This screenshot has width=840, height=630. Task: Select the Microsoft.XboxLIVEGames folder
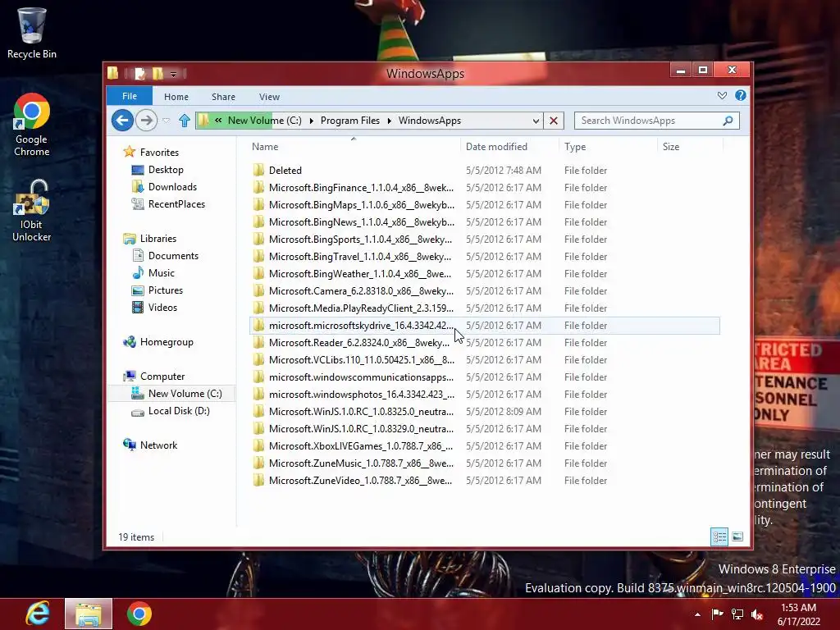[x=484, y=445]
